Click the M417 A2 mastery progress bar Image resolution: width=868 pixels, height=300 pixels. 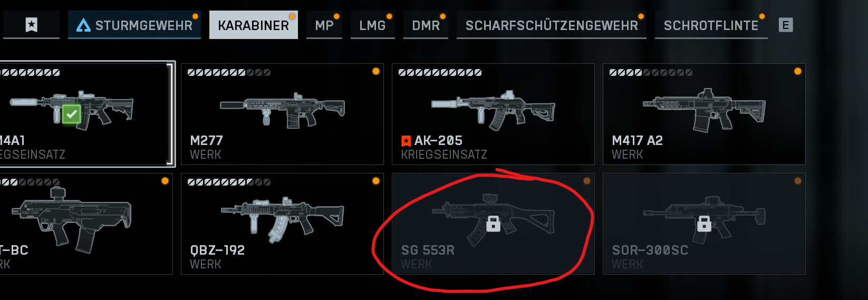tap(651, 72)
